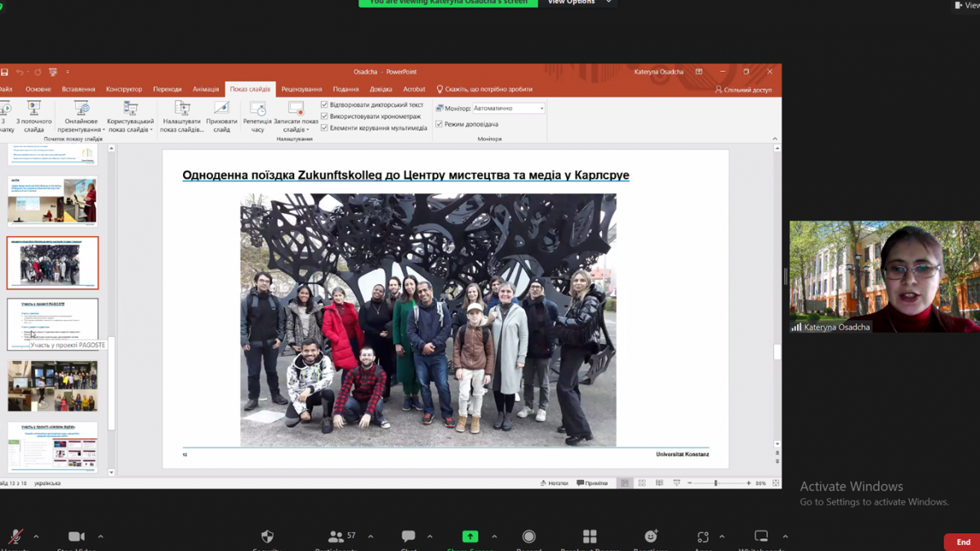Click Zoom Record icon
The width and height of the screenshot is (980, 551).
tap(528, 536)
